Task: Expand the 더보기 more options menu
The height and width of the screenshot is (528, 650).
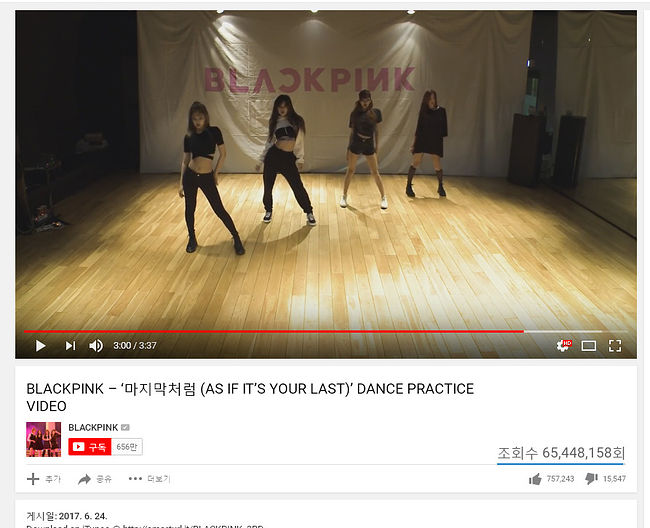Action: tap(149, 479)
